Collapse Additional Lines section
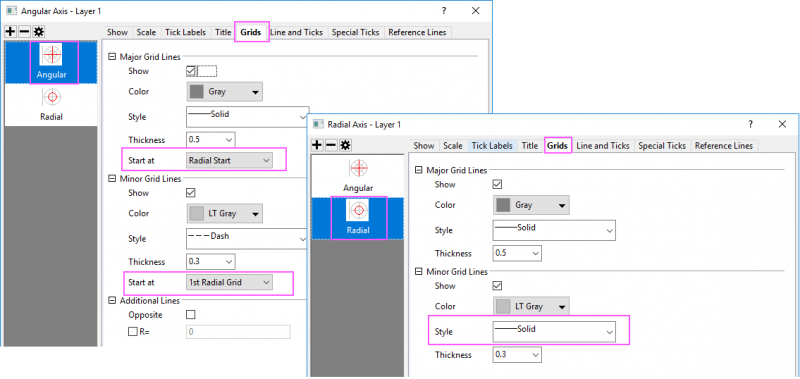 [112, 301]
